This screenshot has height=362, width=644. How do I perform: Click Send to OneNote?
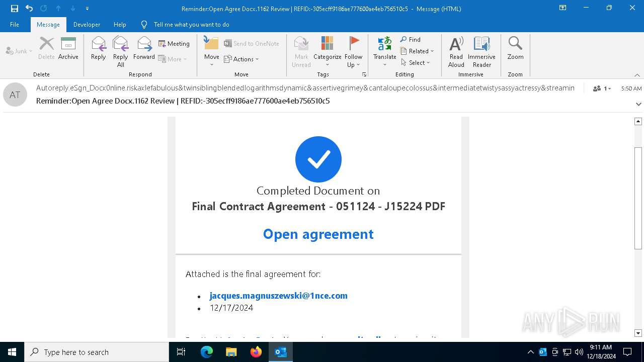(252, 44)
